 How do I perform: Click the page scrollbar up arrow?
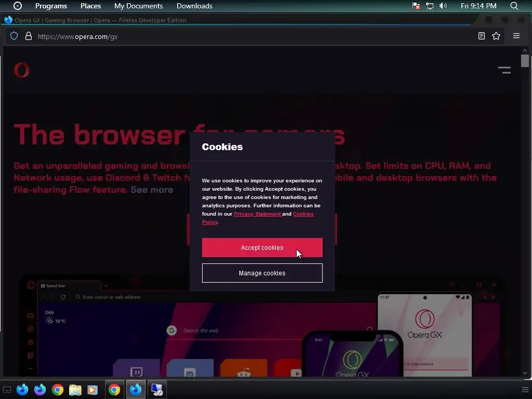tap(525, 50)
